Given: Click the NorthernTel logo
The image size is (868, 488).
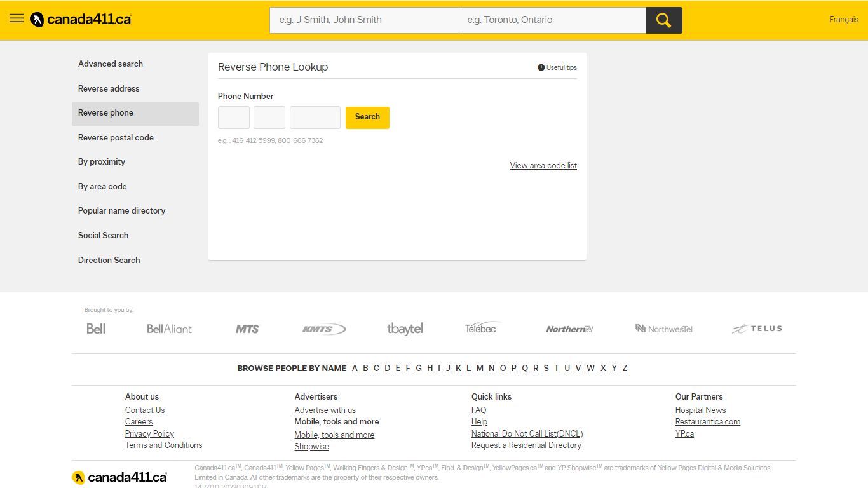Looking at the screenshot, I should pyautogui.click(x=569, y=329).
